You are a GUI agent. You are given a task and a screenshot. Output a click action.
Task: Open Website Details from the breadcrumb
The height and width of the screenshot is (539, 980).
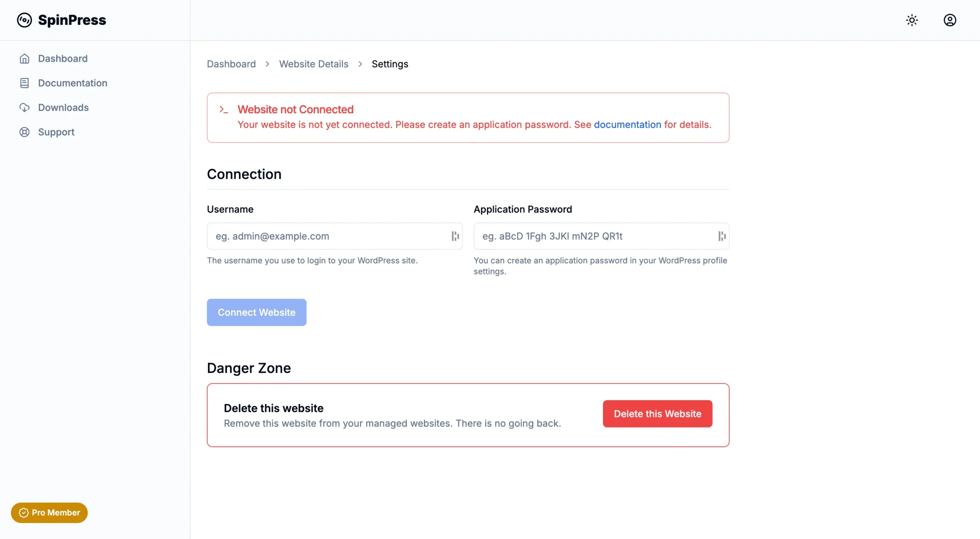tap(314, 64)
